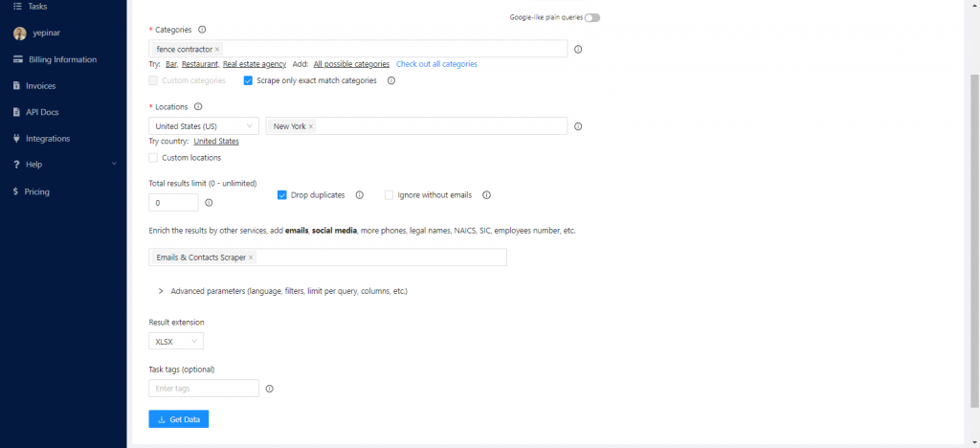
Task: Click the Total results limit input field
Action: pyautogui.click(x=173, y=203)
